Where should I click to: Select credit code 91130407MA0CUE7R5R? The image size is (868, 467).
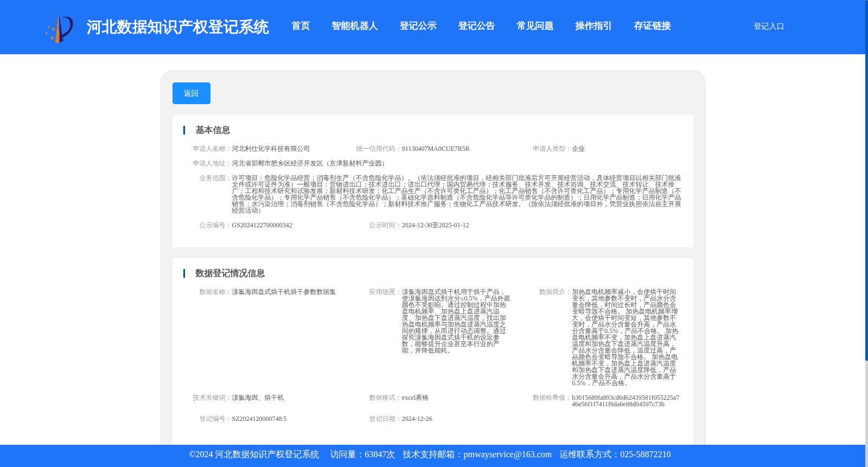(436, 149)
